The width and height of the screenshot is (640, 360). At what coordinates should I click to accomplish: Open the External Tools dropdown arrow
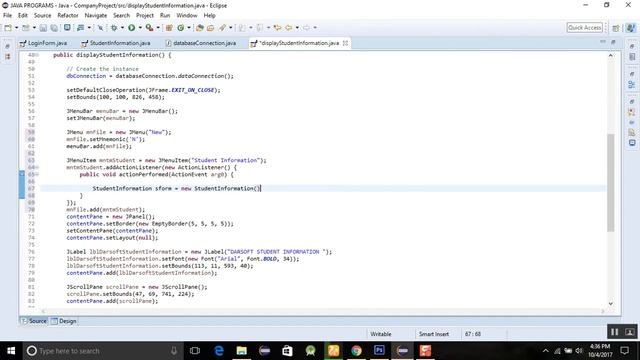pos(158,28)
